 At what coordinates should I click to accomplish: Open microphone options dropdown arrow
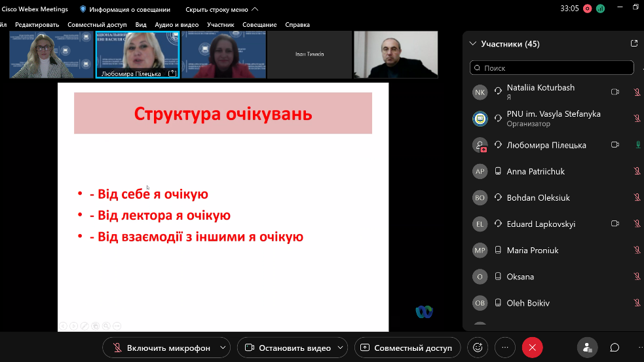point(223,348)
